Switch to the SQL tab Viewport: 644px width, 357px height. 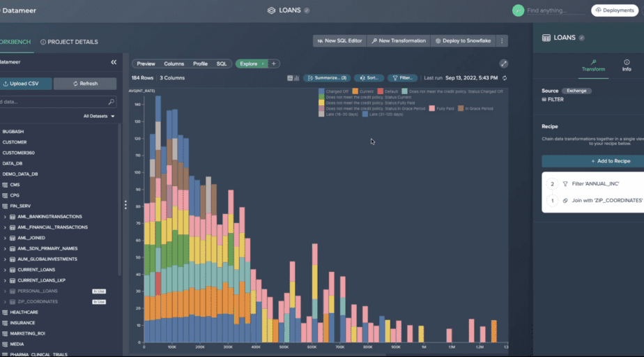click(222, 63)
